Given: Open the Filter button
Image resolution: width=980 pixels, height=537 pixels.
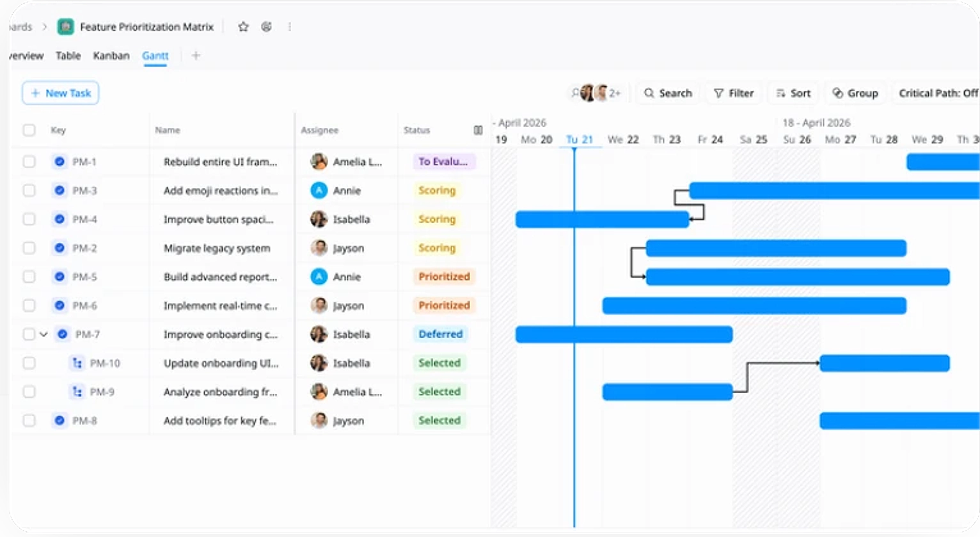Looking at the screenshot, I should coord(734,93).
